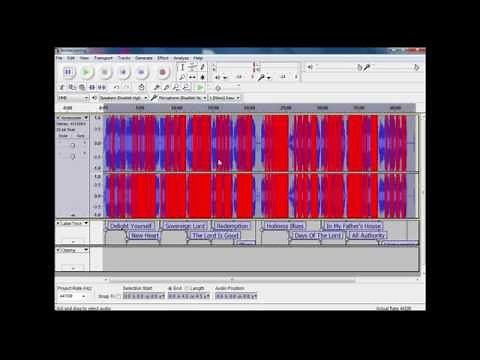Click the Undo arrow icon
This screenshot has height=360, width=480.
tap(116, 87)
